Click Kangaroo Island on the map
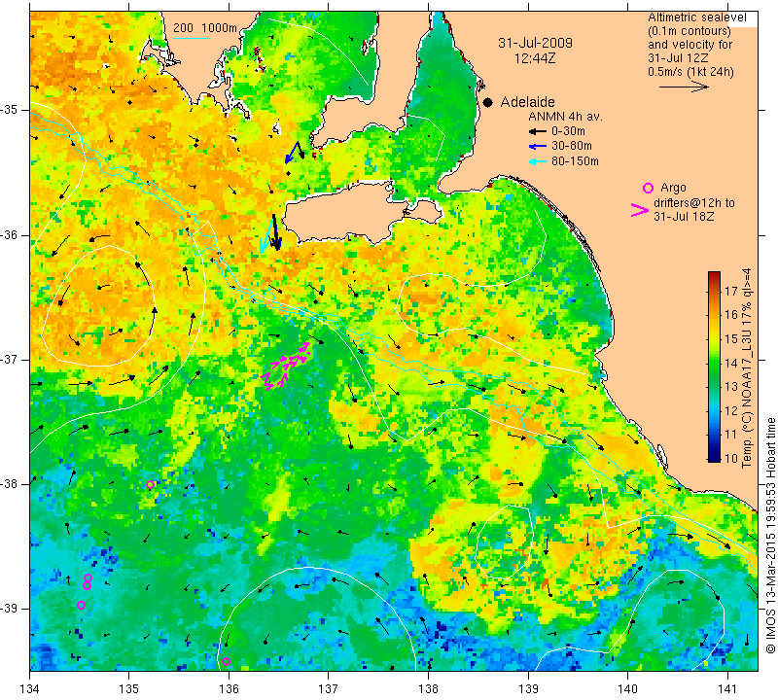 pos(347,214)
